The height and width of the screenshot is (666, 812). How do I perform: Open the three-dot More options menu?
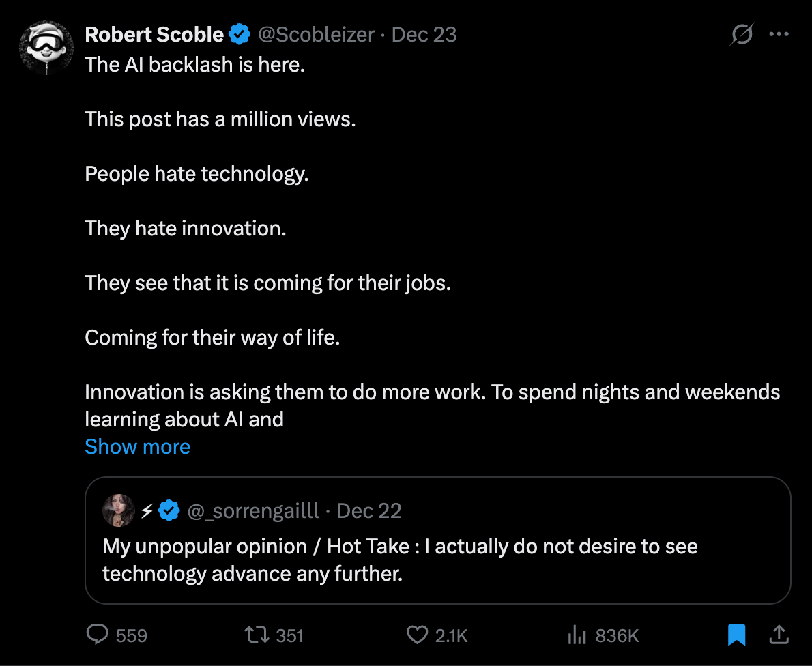(x=779, y=35)
